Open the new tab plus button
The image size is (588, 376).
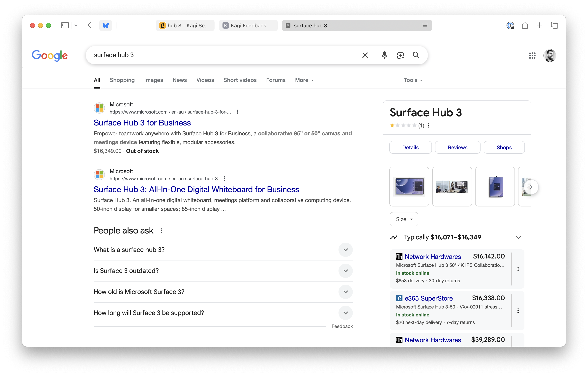(x=539, y=25)
